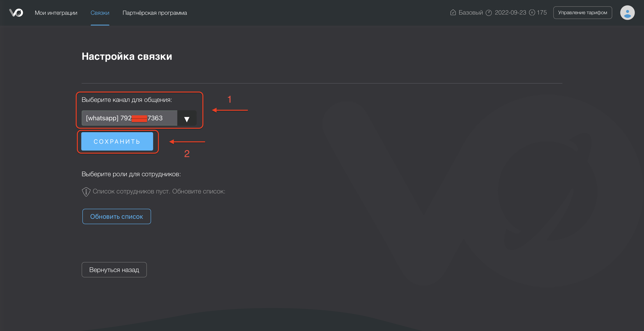Open Управление тарифом settings
This screenshot has width=644, height=331.
pyautogui.click(x=582, y=12)
